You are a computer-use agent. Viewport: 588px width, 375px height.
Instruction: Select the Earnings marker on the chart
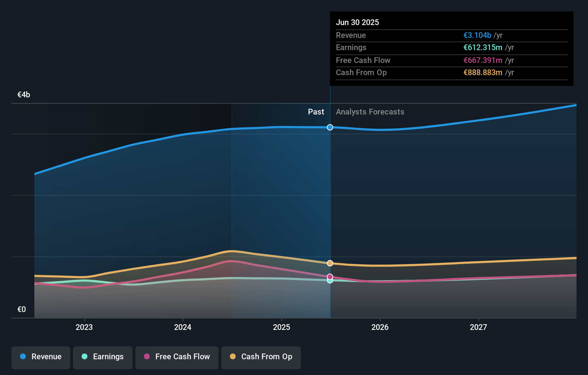pos(330,281)
